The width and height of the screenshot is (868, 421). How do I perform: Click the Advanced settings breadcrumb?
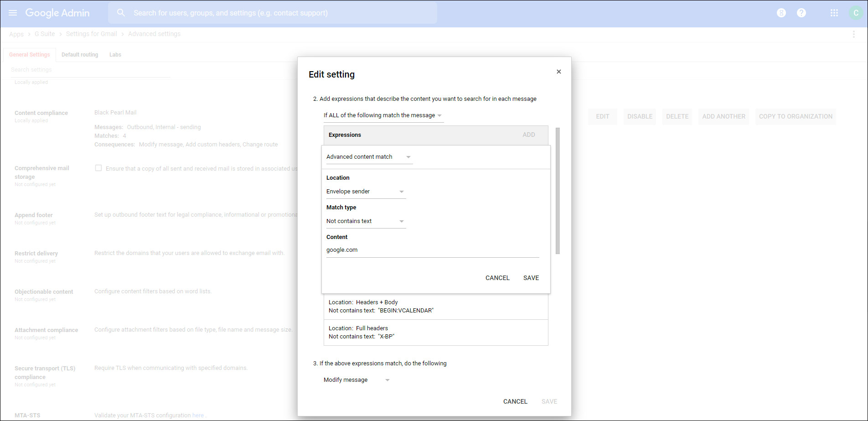154,34
